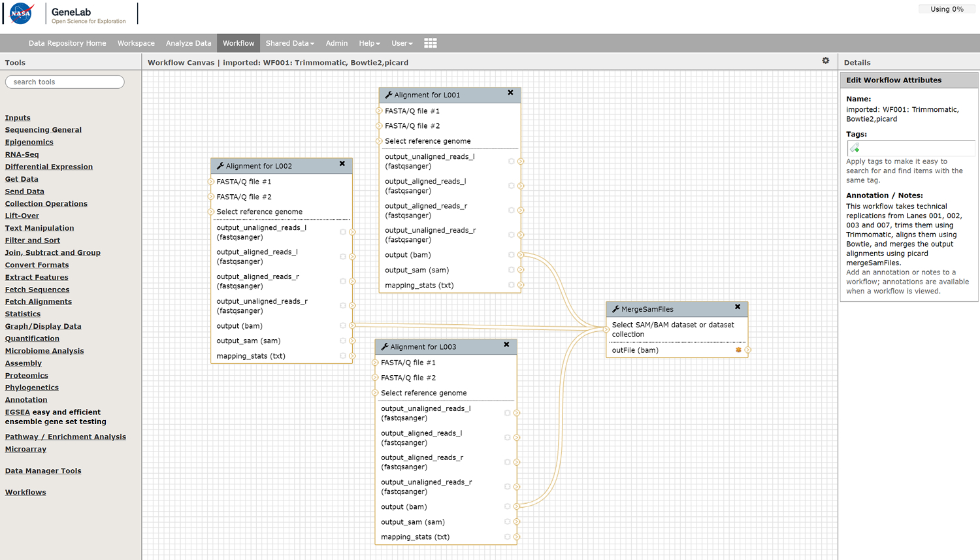Toggle output_sam (sam) checkbox in Alignment for L003

tap(507, 521)
